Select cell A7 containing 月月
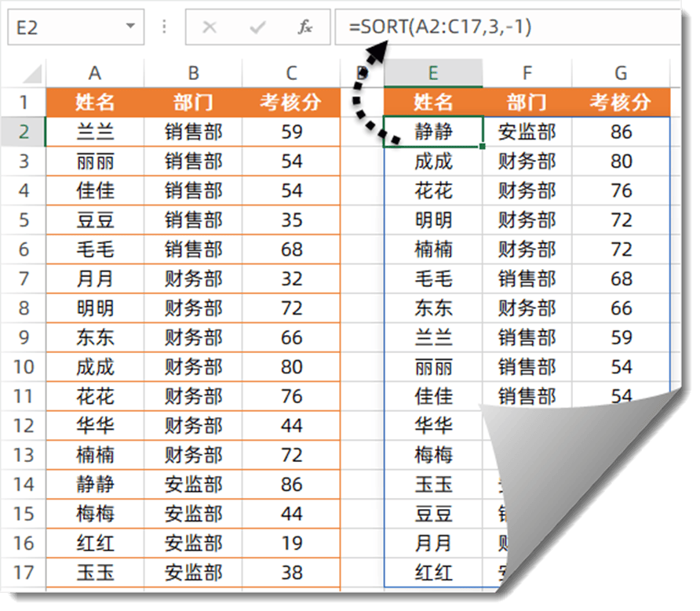This screenshot has width=700, height=611. pyautogui.click(x=95, y=278)
